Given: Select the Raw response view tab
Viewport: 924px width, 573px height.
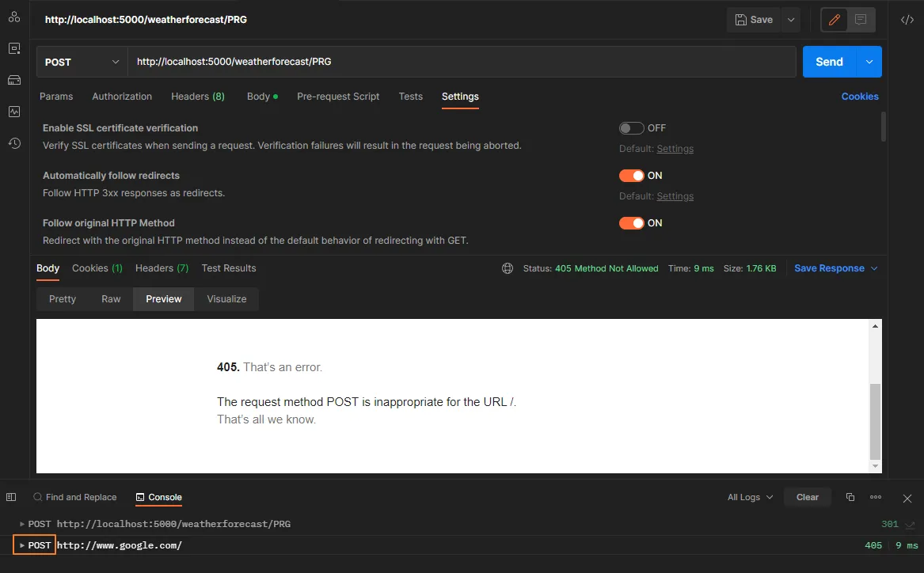Looking at the screenshot, I should tap(111, 299).
